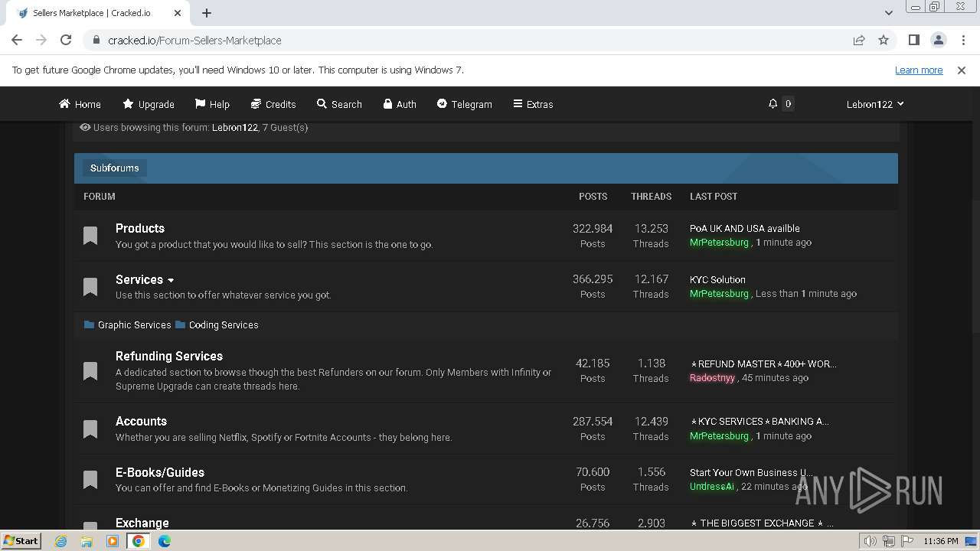Open a new browser tab
The image size is (980, 551).
pyautogui.click(x=207, y=13)
